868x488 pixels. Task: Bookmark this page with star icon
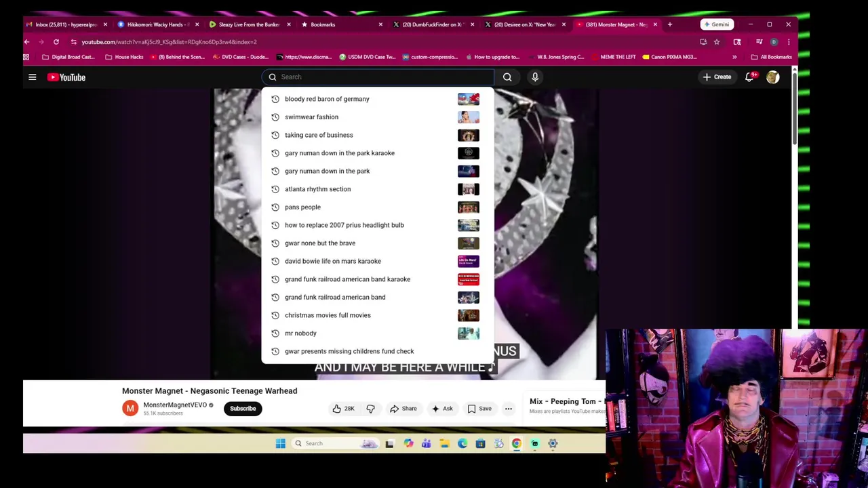717,42
